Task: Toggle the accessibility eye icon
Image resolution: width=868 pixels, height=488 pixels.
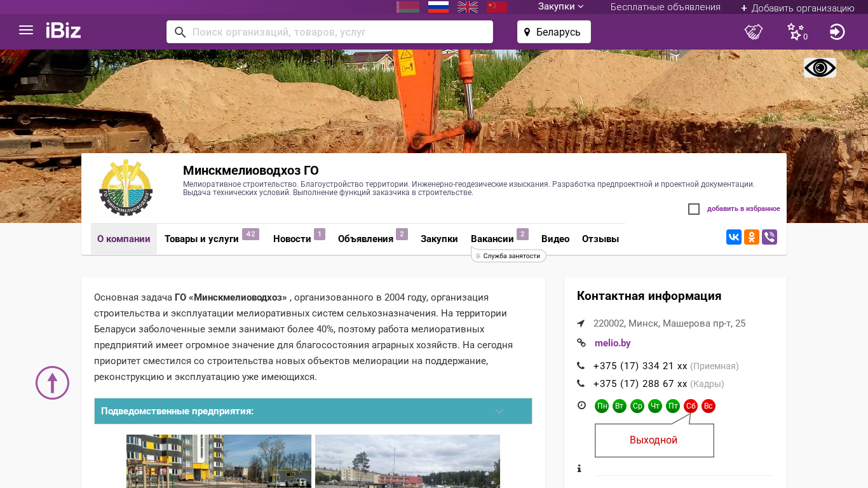Action: point(820,68)
